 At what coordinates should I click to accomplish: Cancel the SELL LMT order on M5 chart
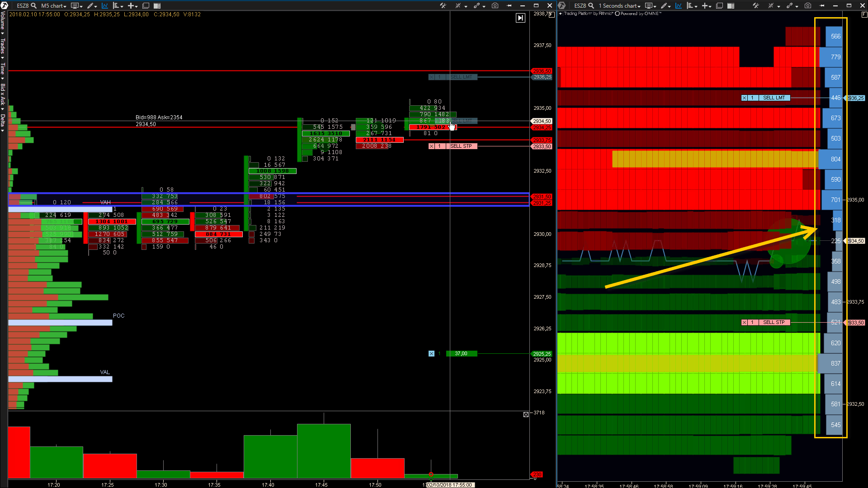(x=431, y=77)
